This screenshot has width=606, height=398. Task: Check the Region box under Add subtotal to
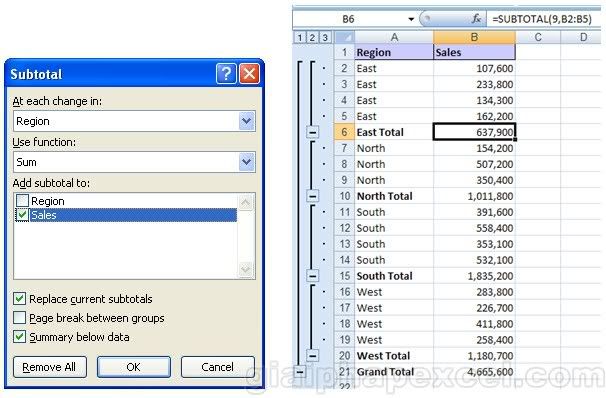tap(22, 201)
